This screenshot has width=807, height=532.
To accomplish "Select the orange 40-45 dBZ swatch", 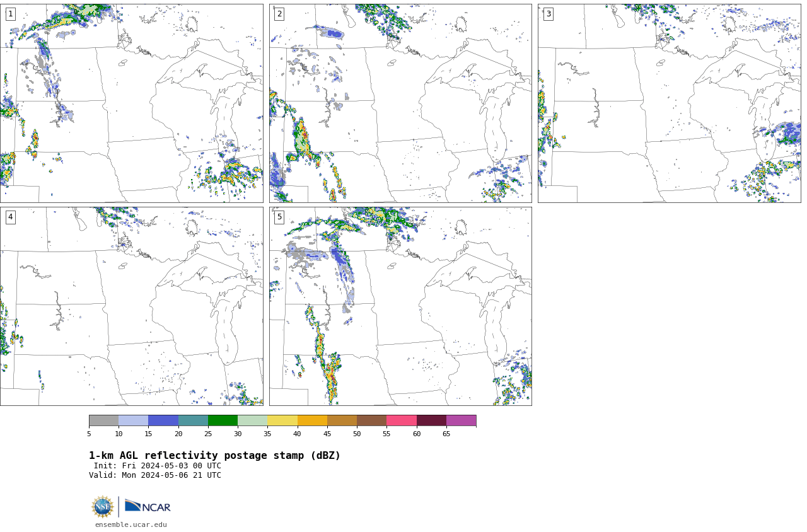I will pos(312,420).
